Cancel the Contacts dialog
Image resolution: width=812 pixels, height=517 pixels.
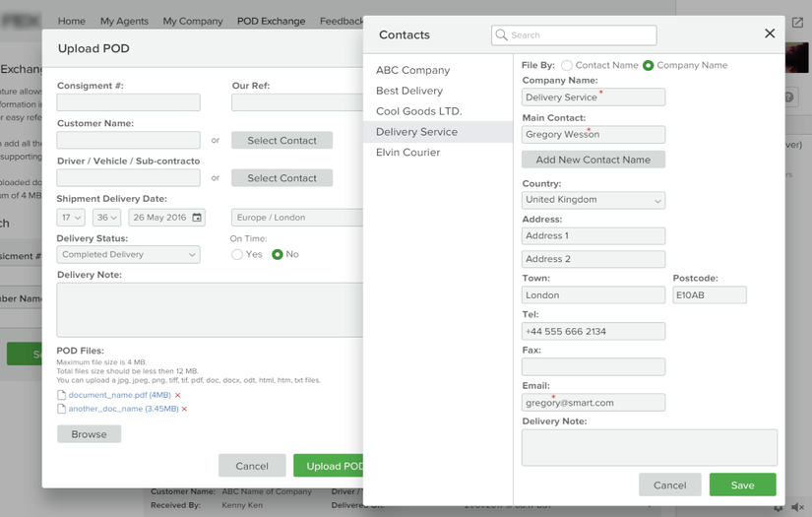pyautogui.click(x=670, y=485)
